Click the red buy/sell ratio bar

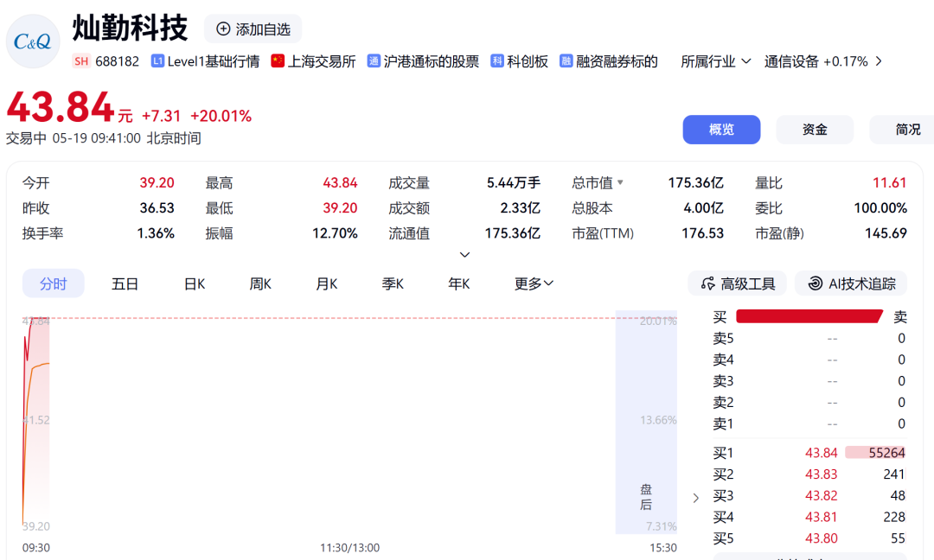point(809,316)
